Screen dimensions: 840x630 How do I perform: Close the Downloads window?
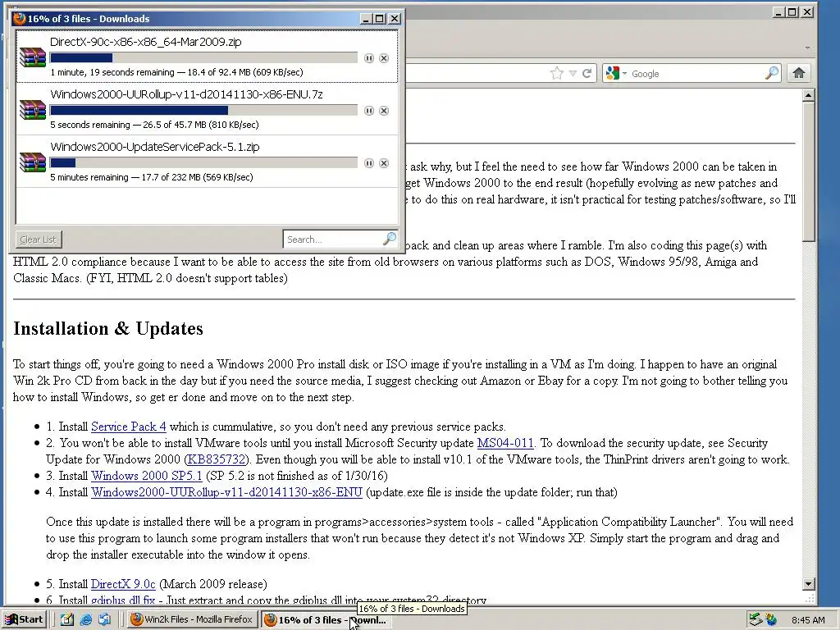(x=395, y=19)
